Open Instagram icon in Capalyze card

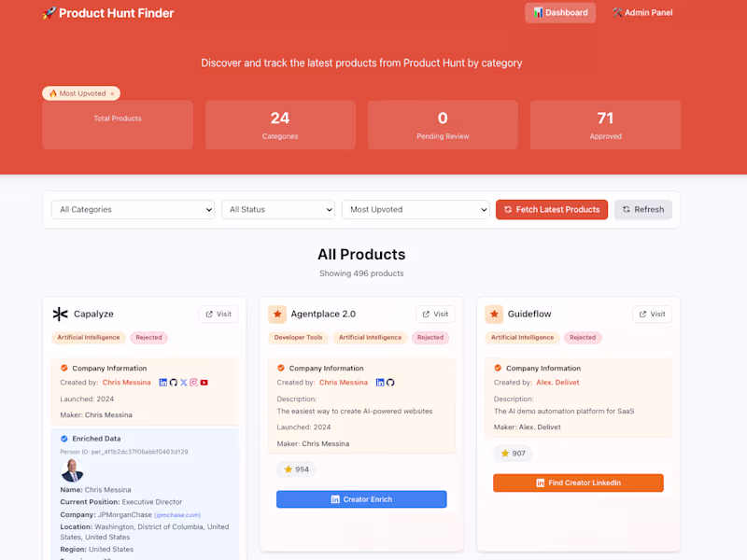(194, 383)
